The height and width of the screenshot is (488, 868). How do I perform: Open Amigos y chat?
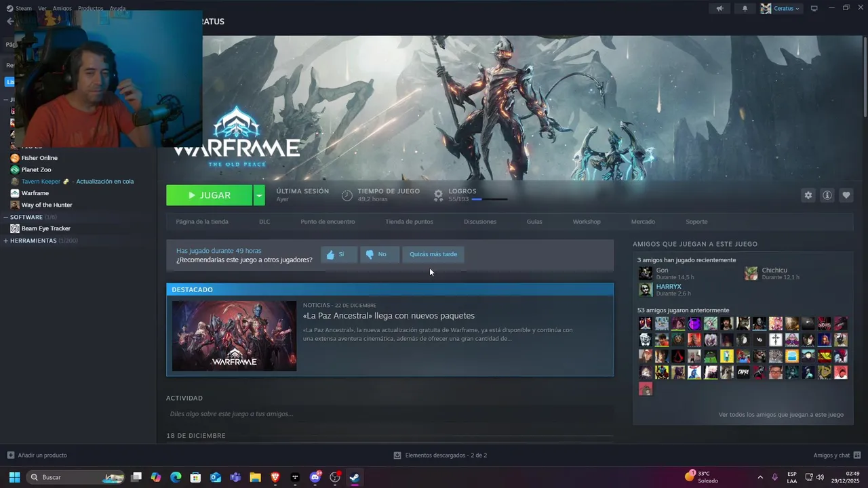click(x=837, y=455)
